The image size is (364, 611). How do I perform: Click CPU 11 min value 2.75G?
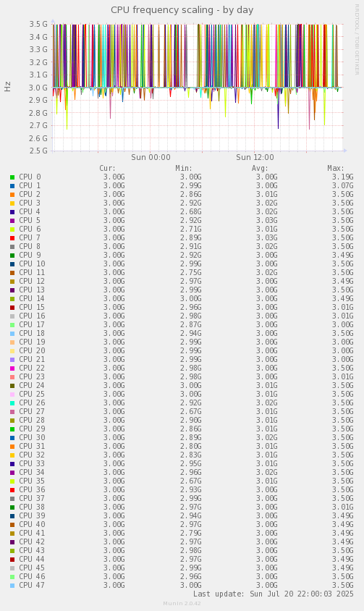[x=190, y=273]
